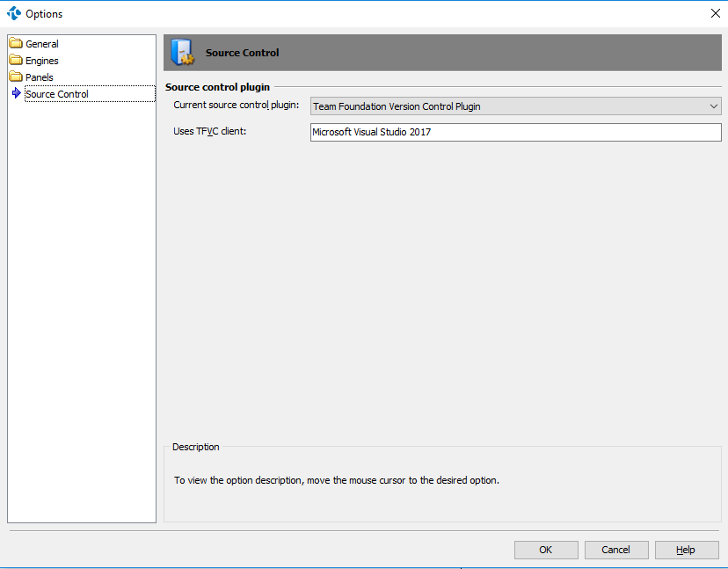Click the Options window app icon
This screenshot has height=569, width=728.
click(x=14, y=13)
